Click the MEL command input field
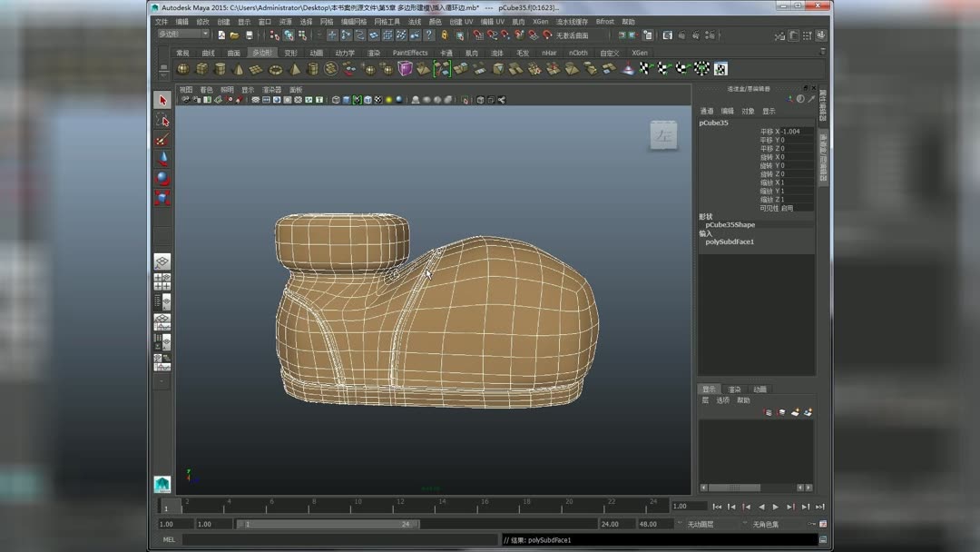 coord(340,539)
